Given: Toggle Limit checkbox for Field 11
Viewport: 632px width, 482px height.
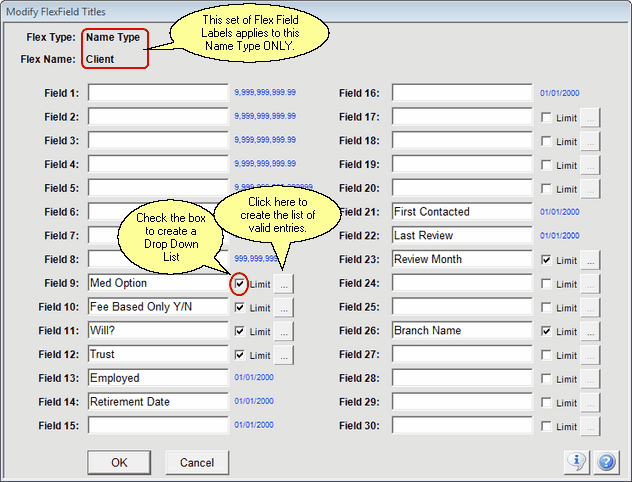Looking at the screenshot, I should point(239,331).
